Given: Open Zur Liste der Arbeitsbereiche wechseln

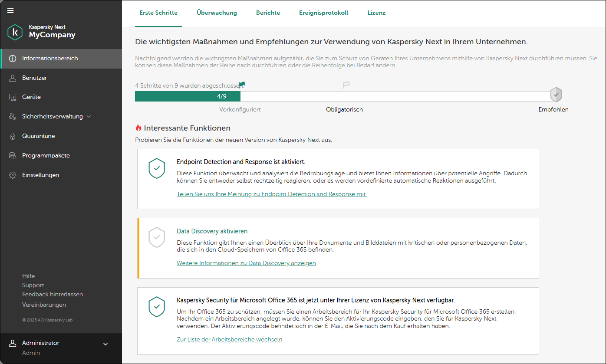Looking at the screenshot, I should (229, 339).
